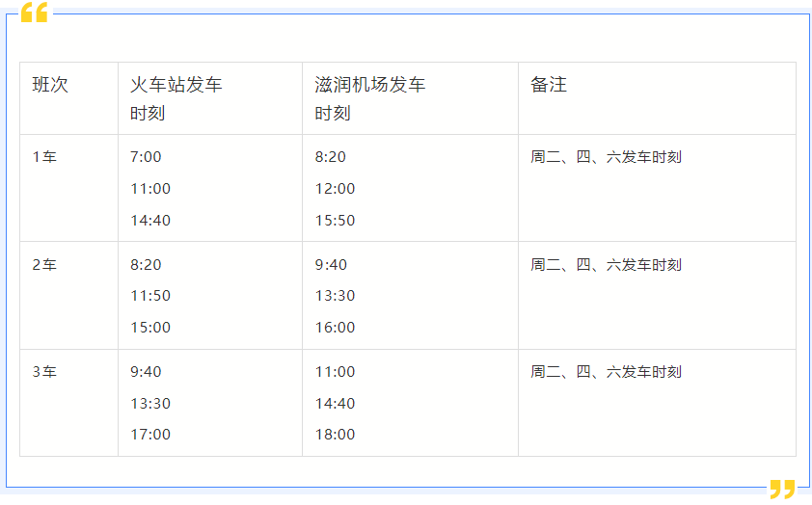Click the 火车站发车时刻 header cell

tap(176, 98)
